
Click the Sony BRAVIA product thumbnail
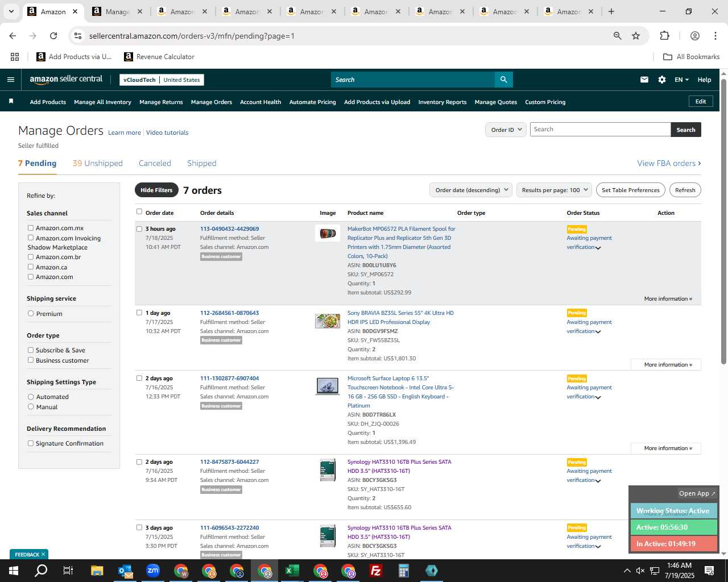pyautogui.click(x=328, y=321)
